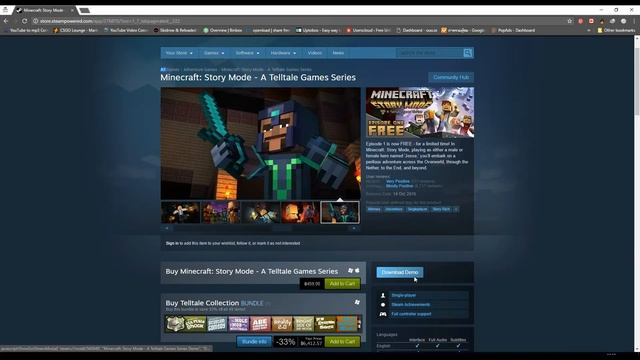Select the second screenshot thumbnail
This screenshot has height=360, width=640.
(x=220, y=212)
